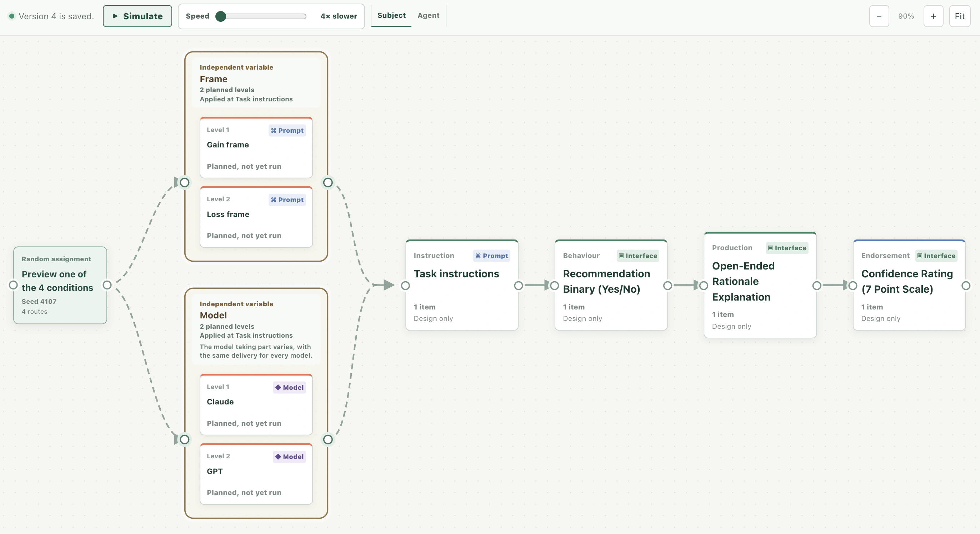Click the green saved status dot

[12, 16]
